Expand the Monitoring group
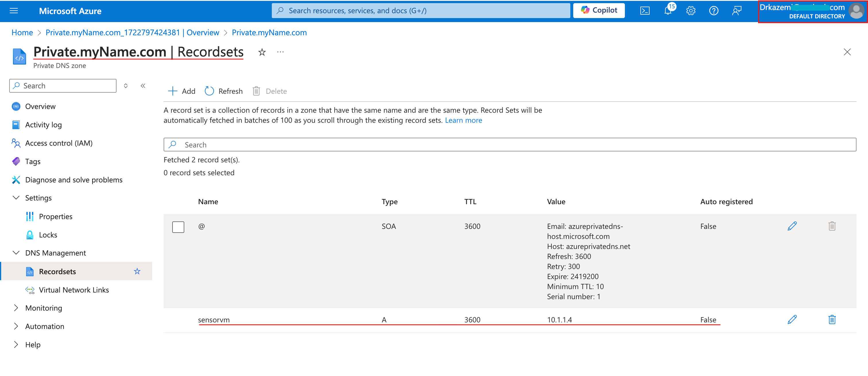 coord(16,308)
